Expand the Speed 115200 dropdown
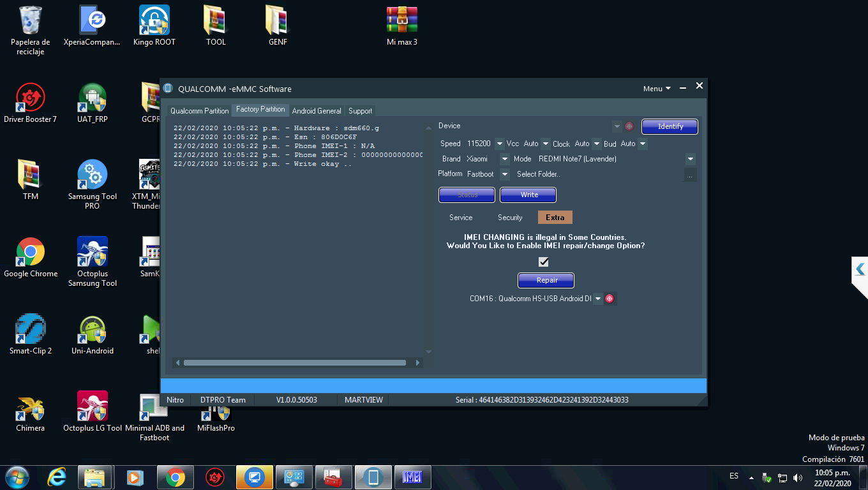The width and height of the screenshot is (868, 490). point(499,144)
